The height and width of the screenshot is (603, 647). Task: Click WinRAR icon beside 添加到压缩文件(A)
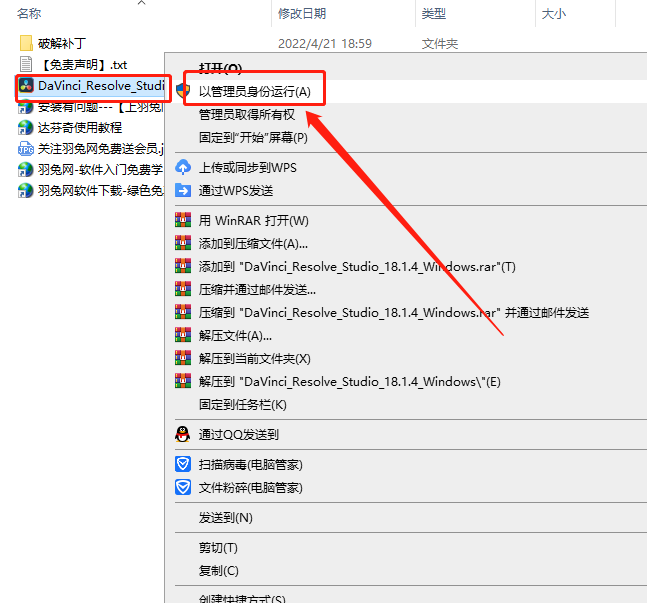click(183, 243)
